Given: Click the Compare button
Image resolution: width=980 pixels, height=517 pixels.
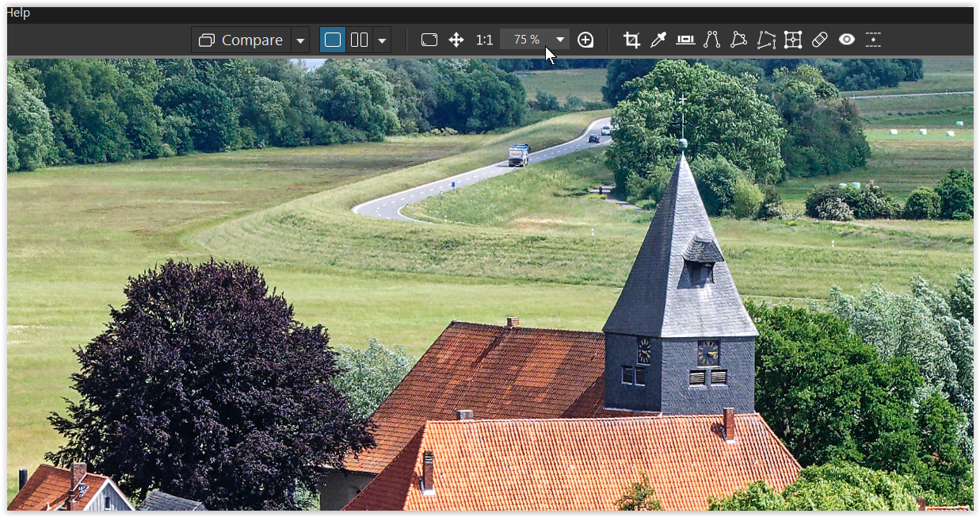Looking at the screenshot, I should [241, 40].
